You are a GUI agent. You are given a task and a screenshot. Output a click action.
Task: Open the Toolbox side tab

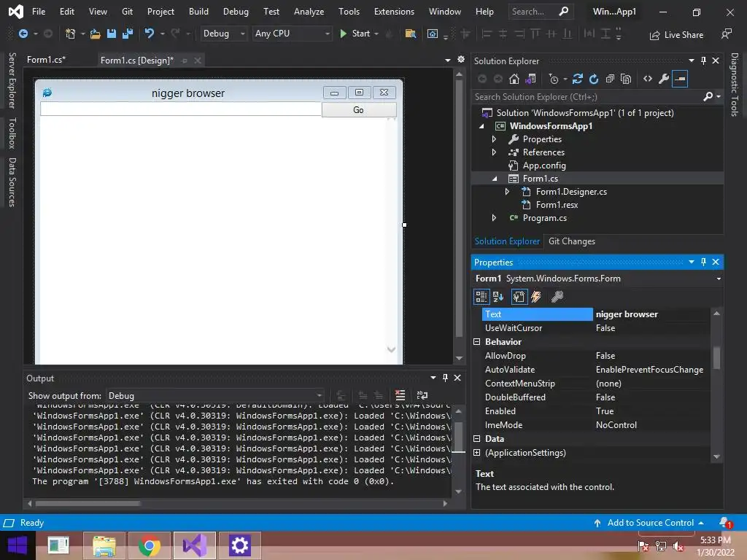(x=12, y=133)
